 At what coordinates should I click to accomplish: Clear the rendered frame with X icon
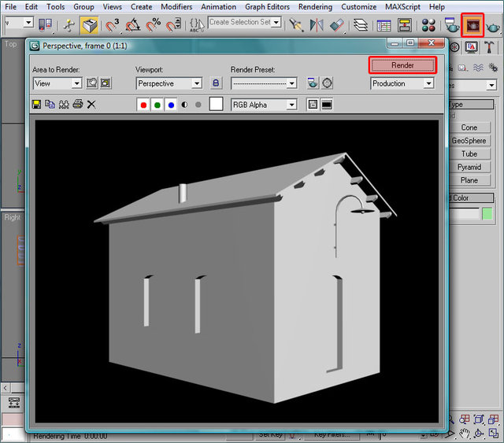tap(91, 104)
